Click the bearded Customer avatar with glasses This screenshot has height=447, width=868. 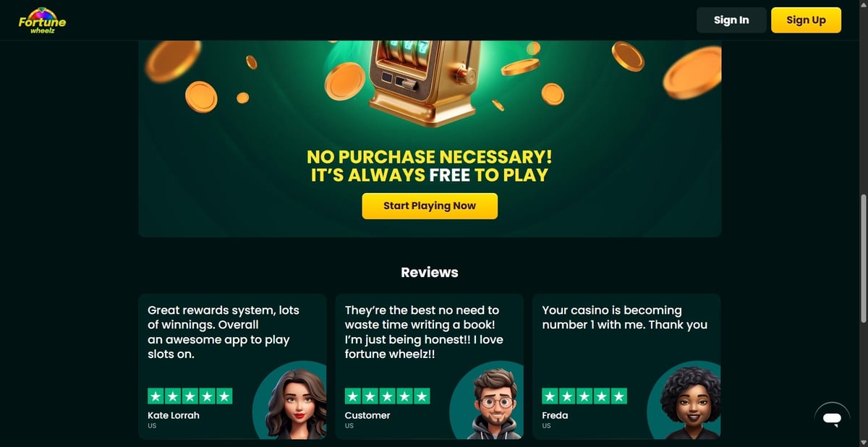(487, 400)
